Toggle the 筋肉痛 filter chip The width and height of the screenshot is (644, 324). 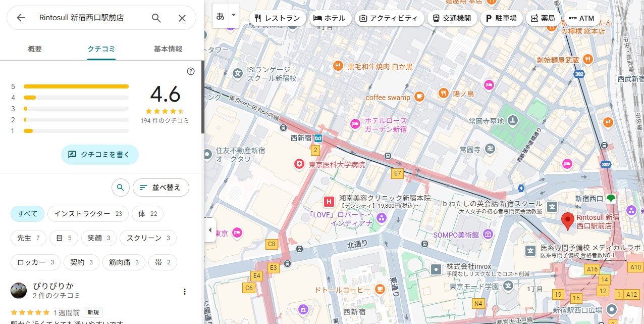tap(124, 262)
